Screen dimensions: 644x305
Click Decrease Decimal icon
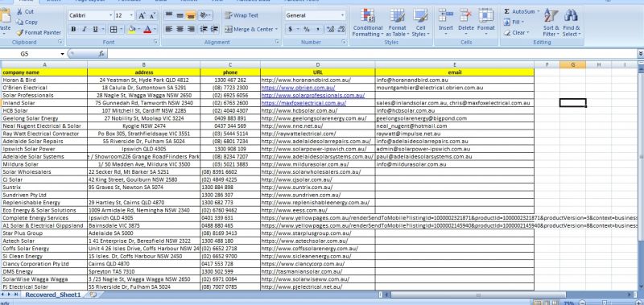point(341,29)
